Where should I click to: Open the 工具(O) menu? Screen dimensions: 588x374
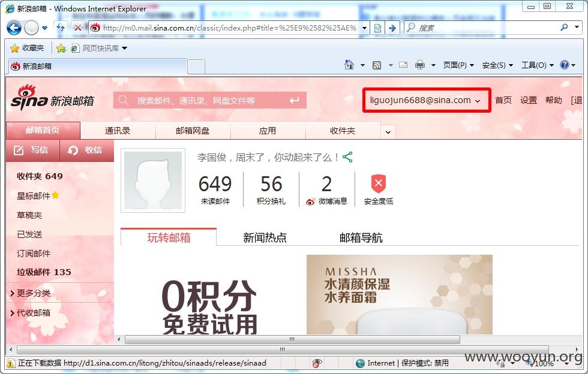538,65
